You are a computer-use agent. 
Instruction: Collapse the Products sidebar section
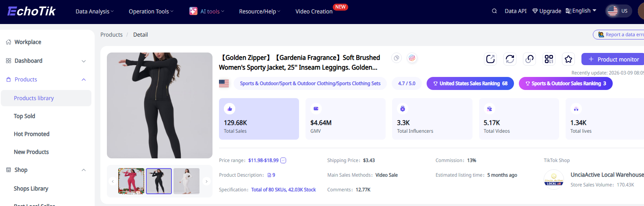(84, 79)
